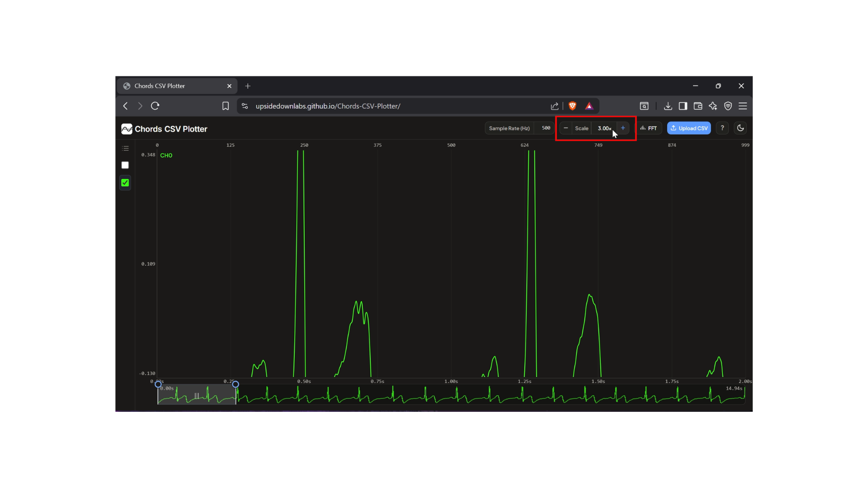Open the VPN shield icon

[728, 106]
